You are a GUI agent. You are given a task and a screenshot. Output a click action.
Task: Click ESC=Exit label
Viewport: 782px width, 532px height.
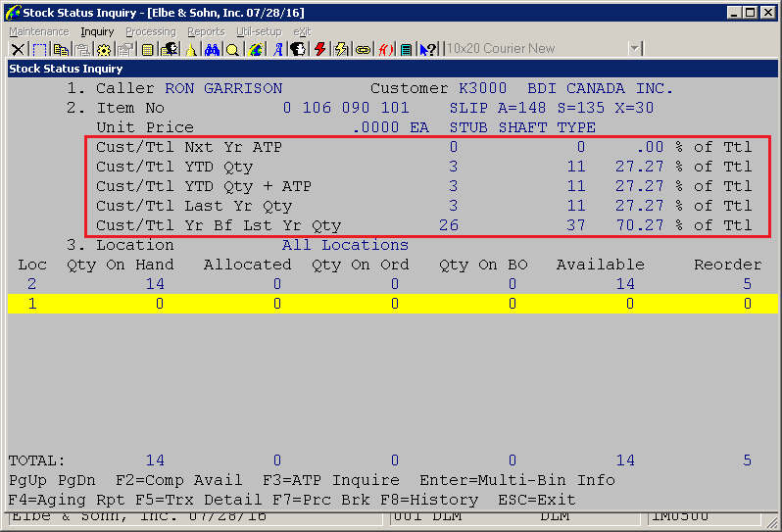[537, 500]
